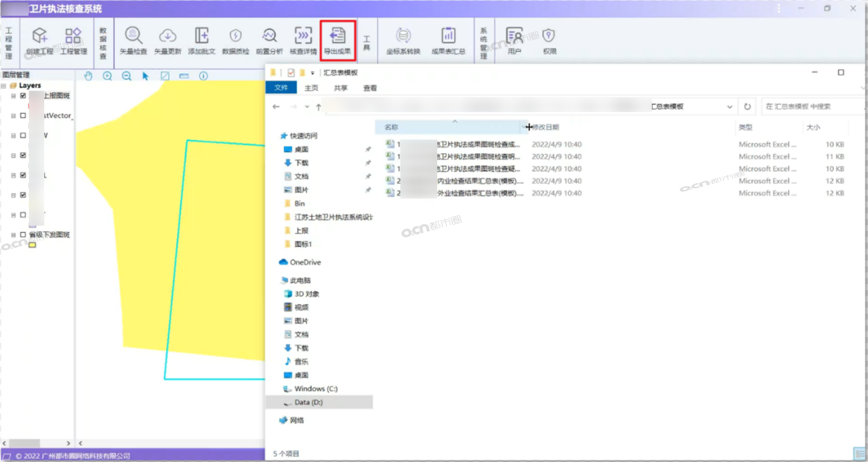Select the map zoom-out magnifier
868x462 pixels.
click(126, 76)
